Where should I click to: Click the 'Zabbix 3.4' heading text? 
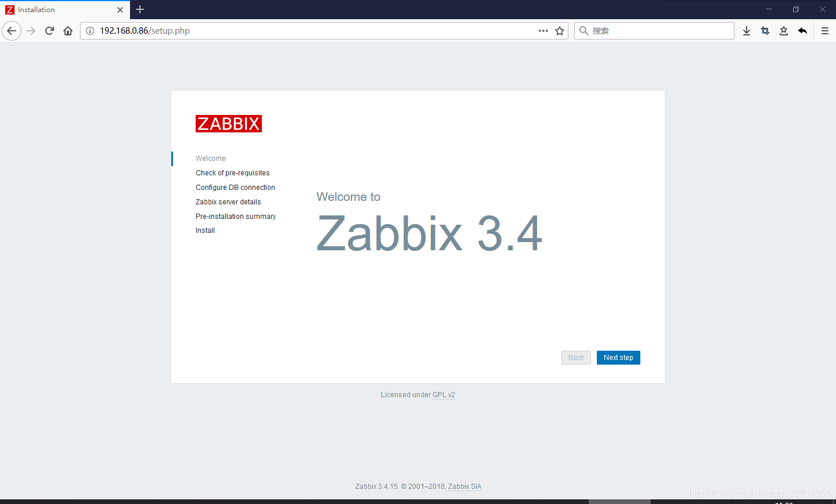[x=430, y=233]
